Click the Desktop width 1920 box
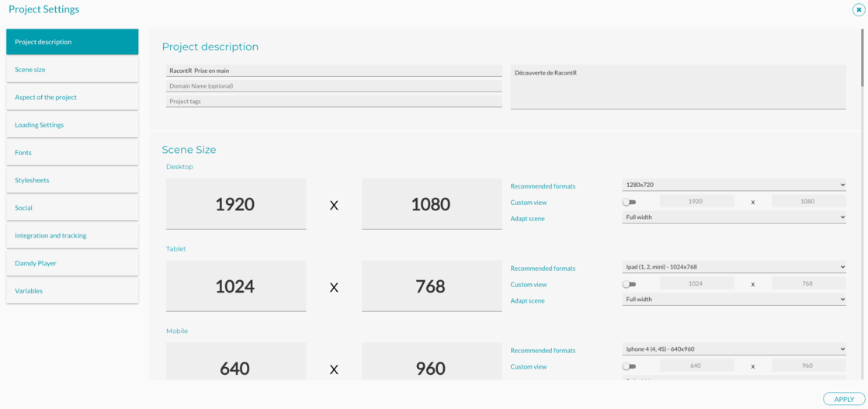 point(235,204)
